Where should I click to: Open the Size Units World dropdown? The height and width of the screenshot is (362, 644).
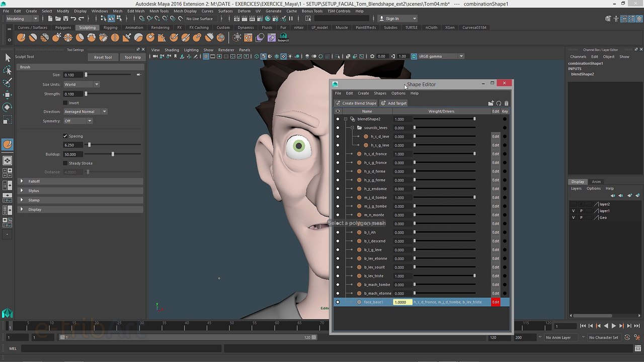pos(82,84)
